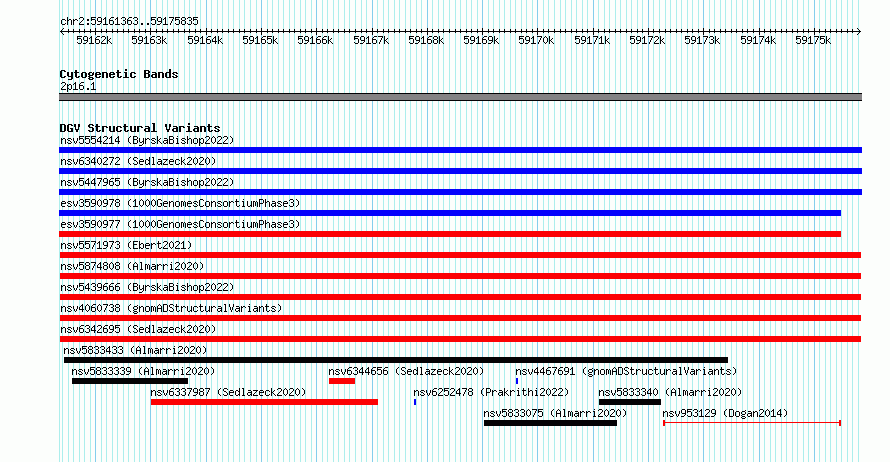Select the gray cytogenetic band bar
This screenshot has height=462, width=890.
click(x=460, y=97)
